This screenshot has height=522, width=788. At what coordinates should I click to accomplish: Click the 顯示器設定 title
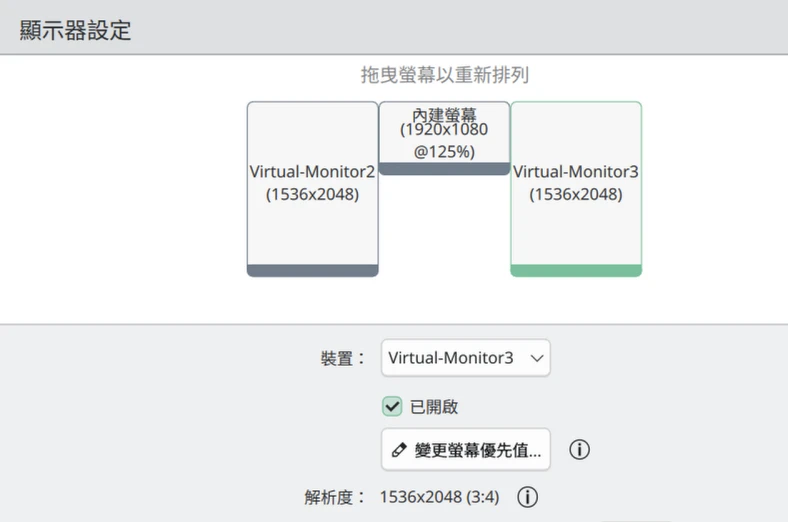[76, 29]
